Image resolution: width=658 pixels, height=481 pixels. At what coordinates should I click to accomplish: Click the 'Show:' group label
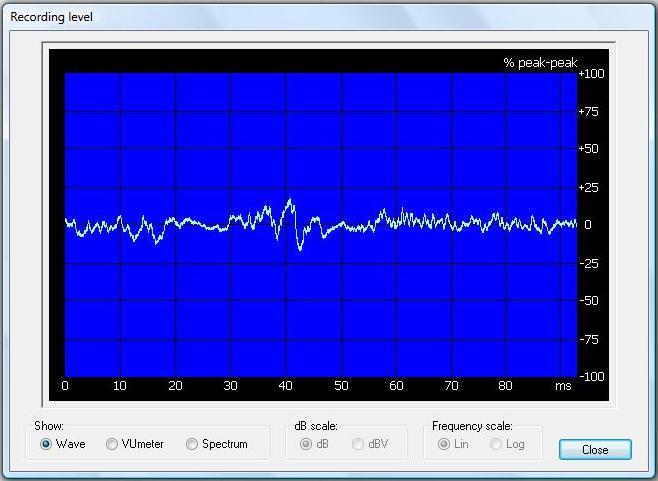click(x=49, y=426)
